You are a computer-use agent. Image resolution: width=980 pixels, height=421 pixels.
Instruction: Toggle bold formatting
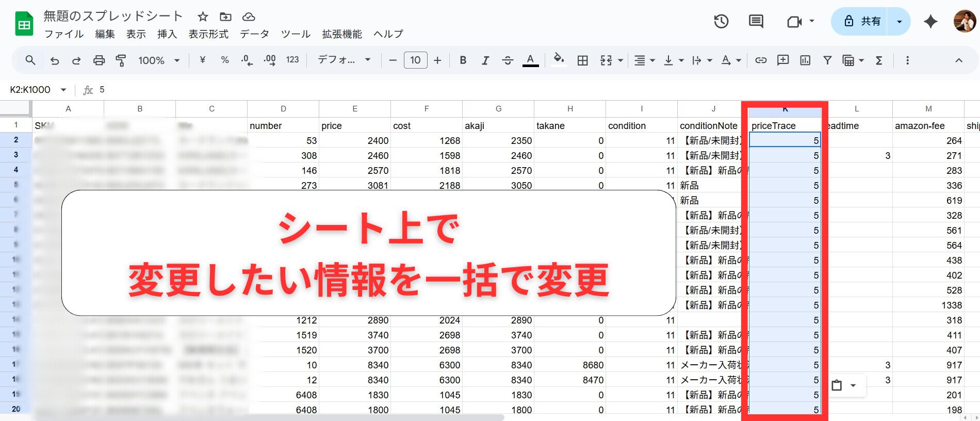point(463,60)
